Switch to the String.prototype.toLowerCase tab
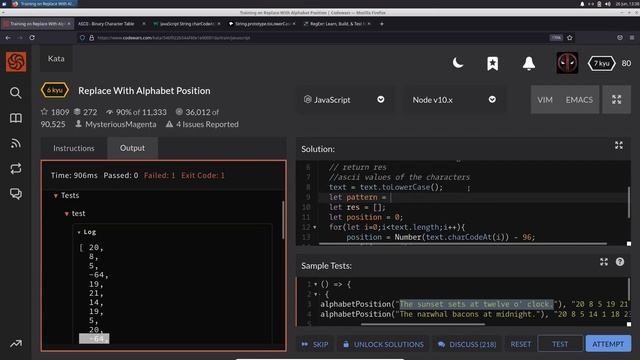This screenshot has height=360, width=640. click(262, 24)
